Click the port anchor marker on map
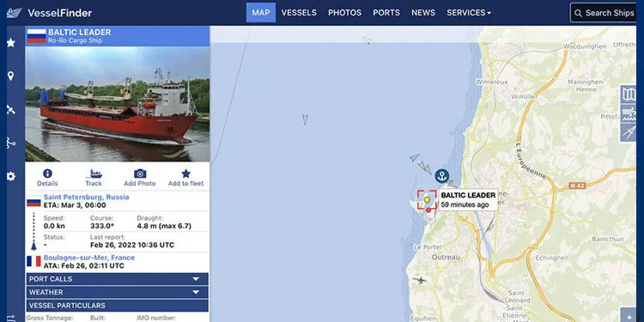 coord(442,176)
